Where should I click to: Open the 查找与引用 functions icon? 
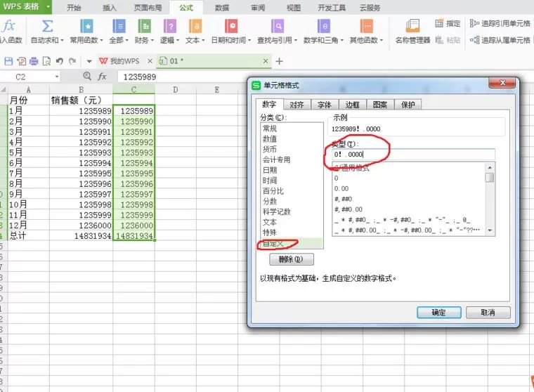[278, 26]
